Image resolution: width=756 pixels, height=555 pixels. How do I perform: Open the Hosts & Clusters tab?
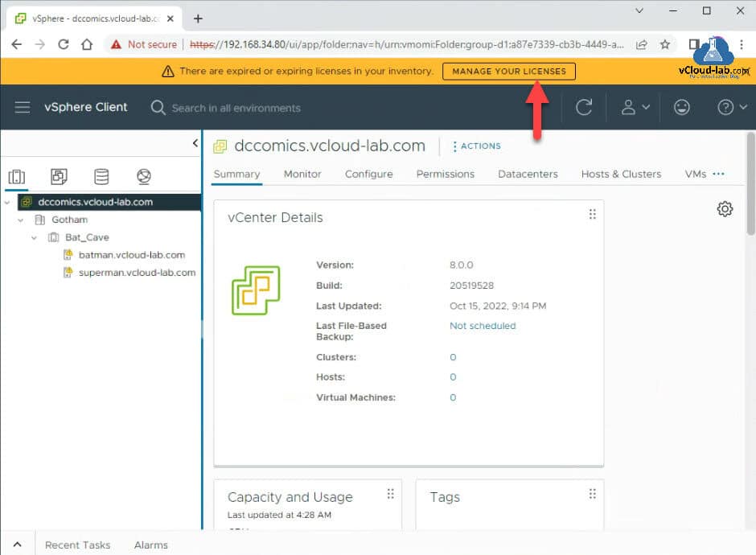tap(621, 174)
